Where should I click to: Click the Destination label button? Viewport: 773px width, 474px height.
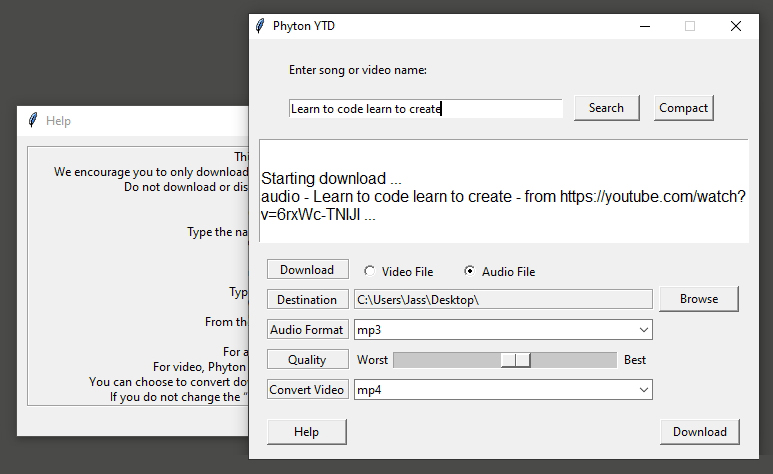[x=308, y=299]
